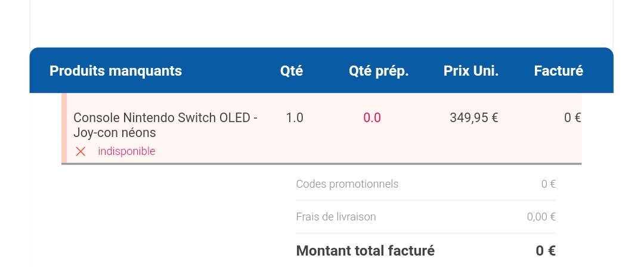Select the Console Nintendo Switch OLED product name
644x280 pixels.
coord(166,125)
